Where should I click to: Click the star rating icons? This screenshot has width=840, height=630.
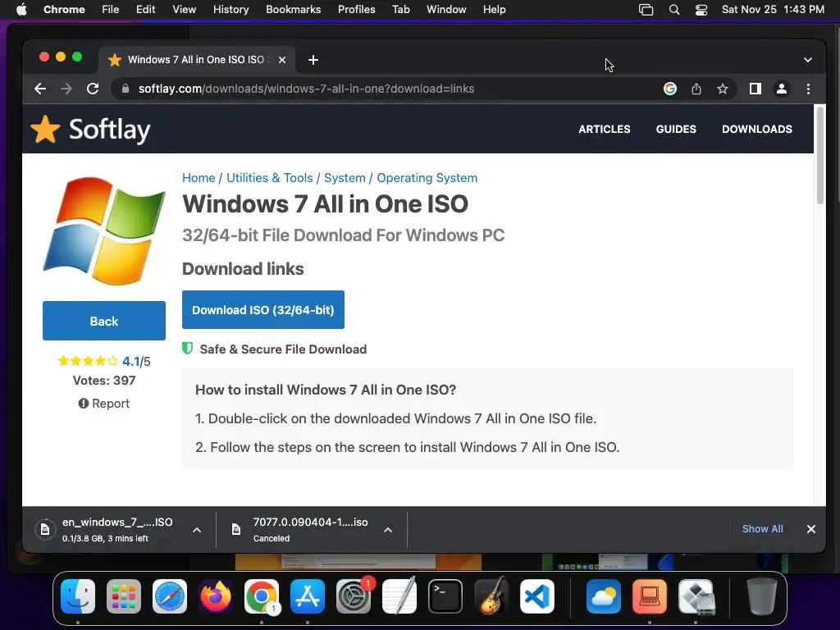(x=87, y=361)
